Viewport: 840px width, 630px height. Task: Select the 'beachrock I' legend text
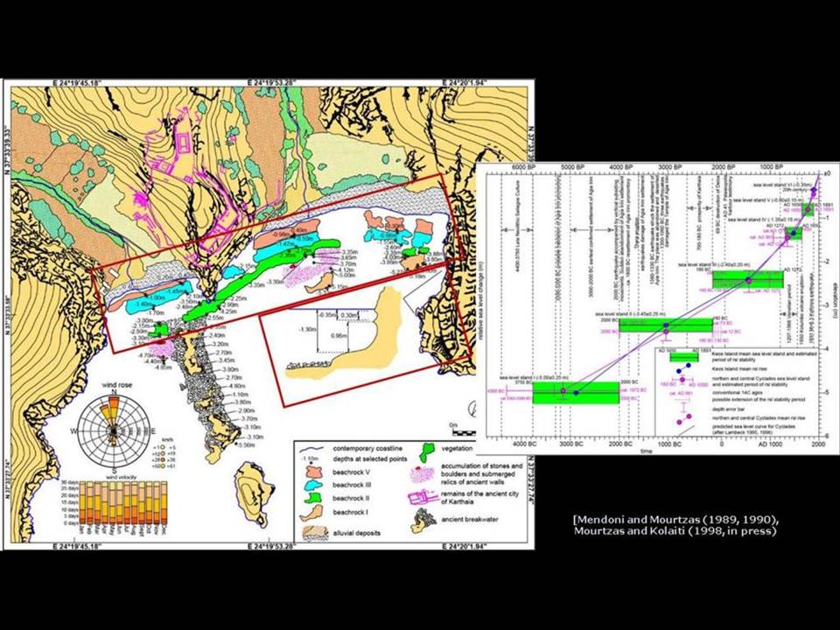tap(350, 512)
